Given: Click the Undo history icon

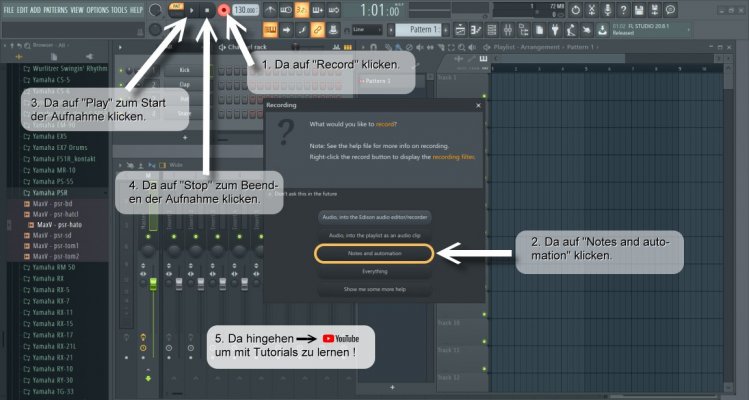Looking at the screenshot, I should 576,10.
